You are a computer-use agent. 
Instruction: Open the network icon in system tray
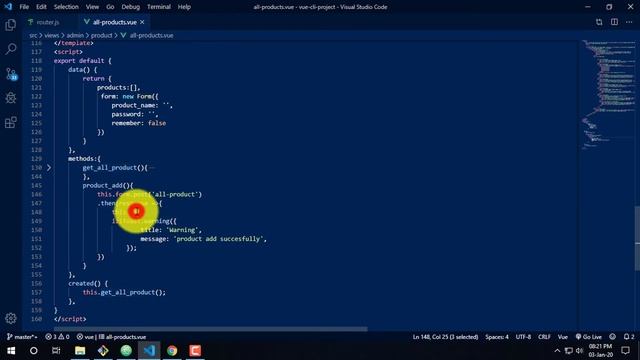coord(569,351)
